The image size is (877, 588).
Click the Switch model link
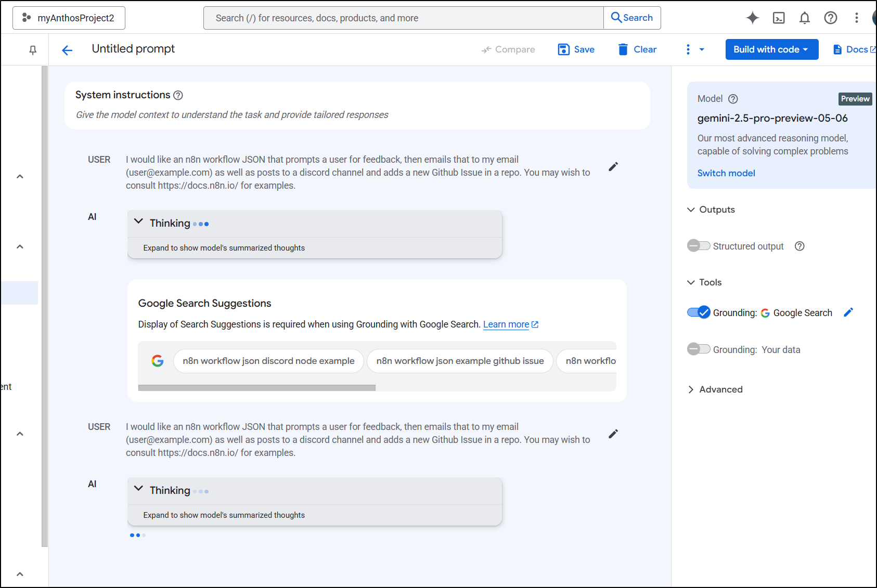click(726, 173)
